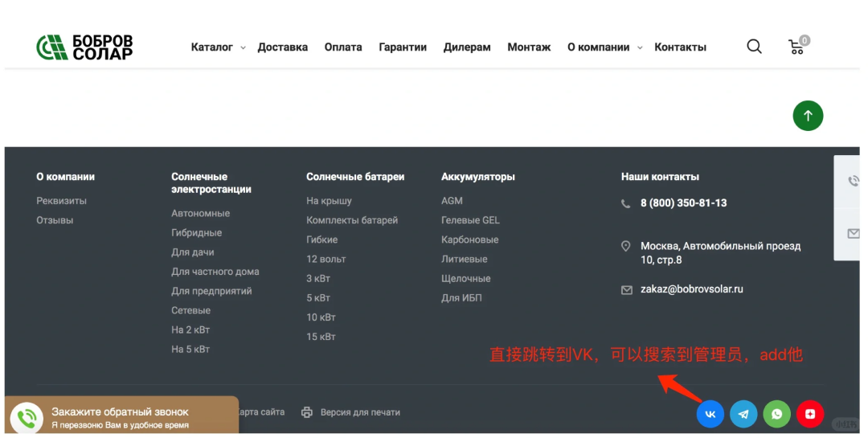The image size is (868, 438).
Task: Open the Telegram social icon
Action: pos(743,414)
